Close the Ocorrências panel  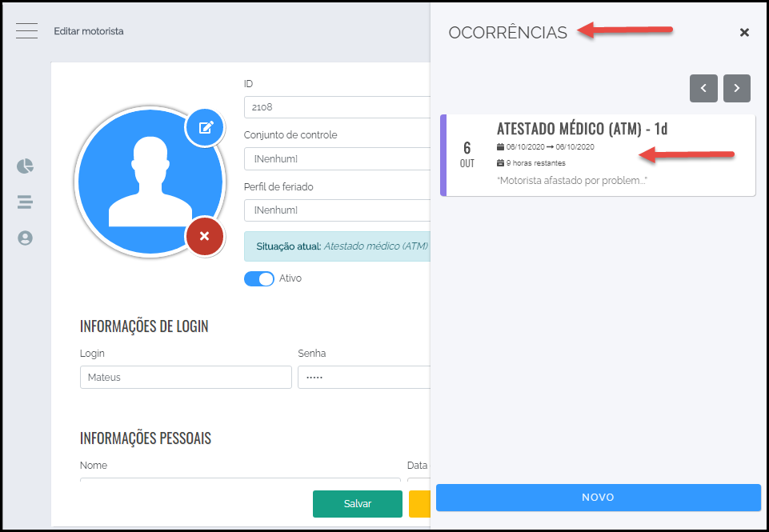[744, 33]
